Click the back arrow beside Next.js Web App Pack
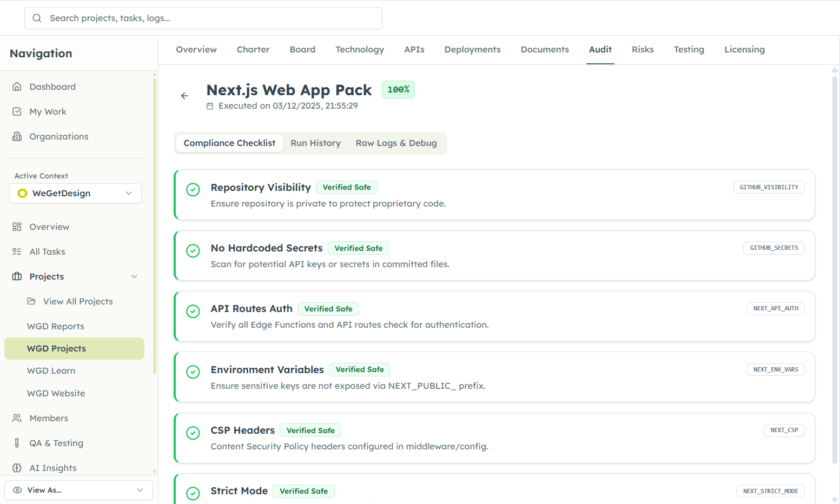 (184, 96)
